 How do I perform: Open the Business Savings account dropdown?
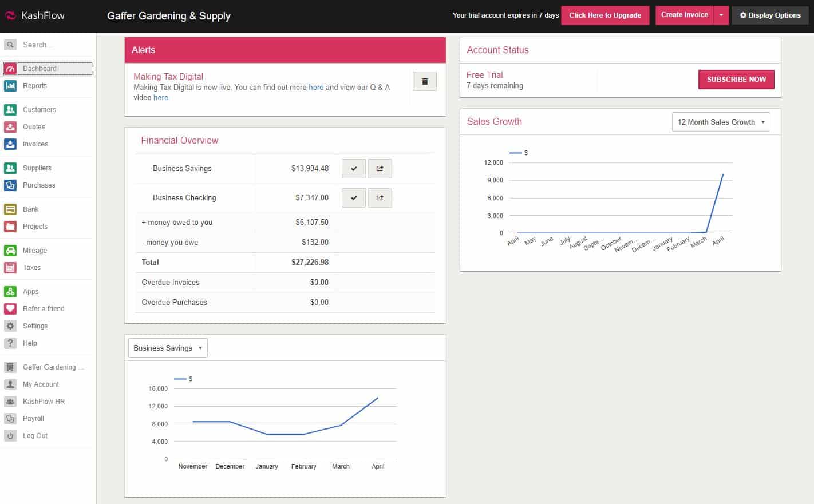point(168,348)
